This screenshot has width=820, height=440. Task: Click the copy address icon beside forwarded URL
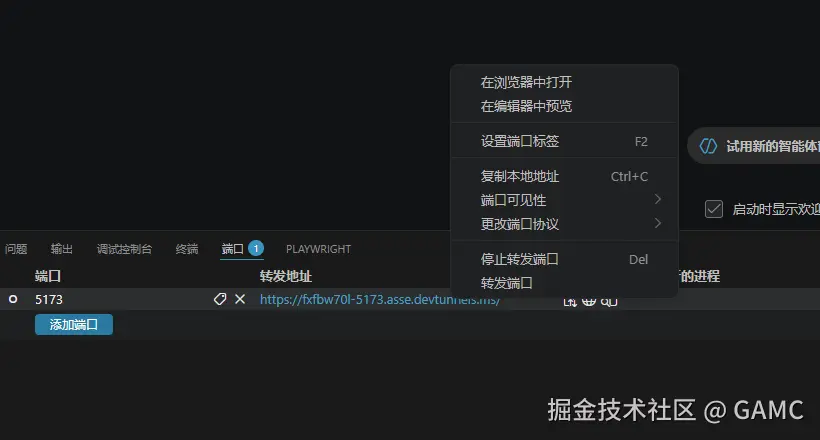(x=570, y=302)
